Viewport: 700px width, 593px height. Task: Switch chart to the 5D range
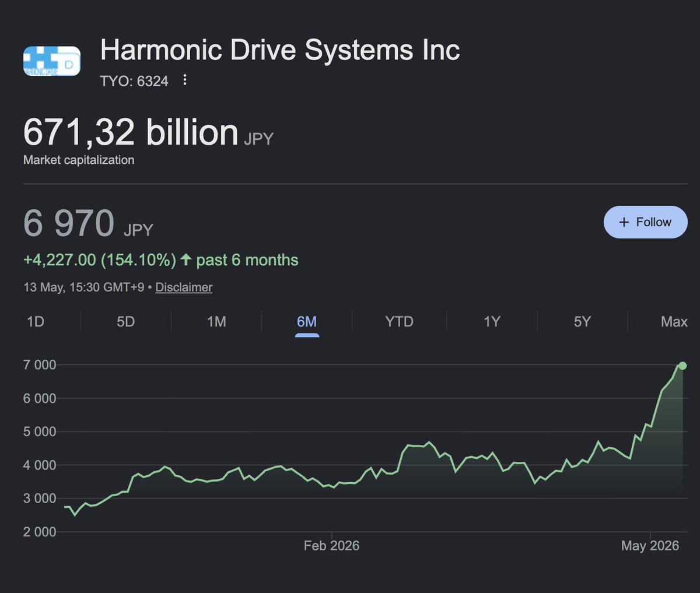click(126, 322)
